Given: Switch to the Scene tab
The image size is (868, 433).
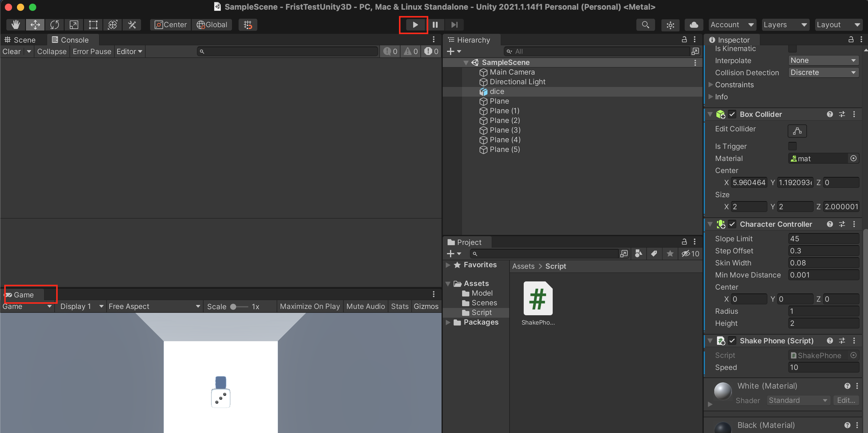Looking at the screenshot, I should click(20, 40).
